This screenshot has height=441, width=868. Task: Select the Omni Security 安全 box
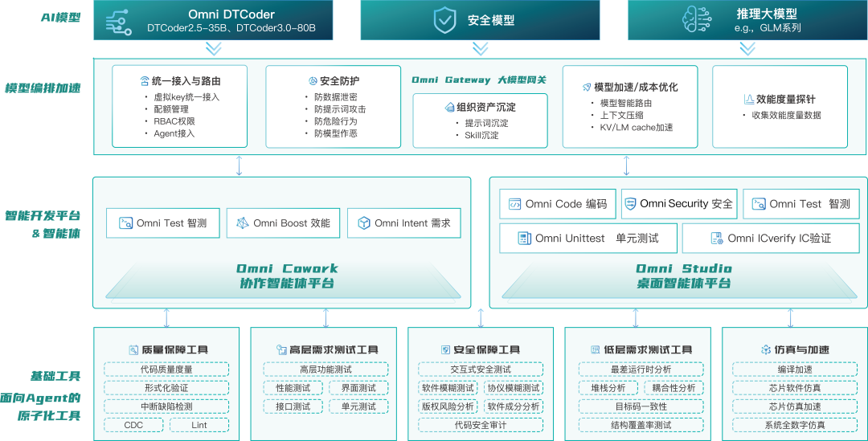pyautogui.click(x=678, y=203)
